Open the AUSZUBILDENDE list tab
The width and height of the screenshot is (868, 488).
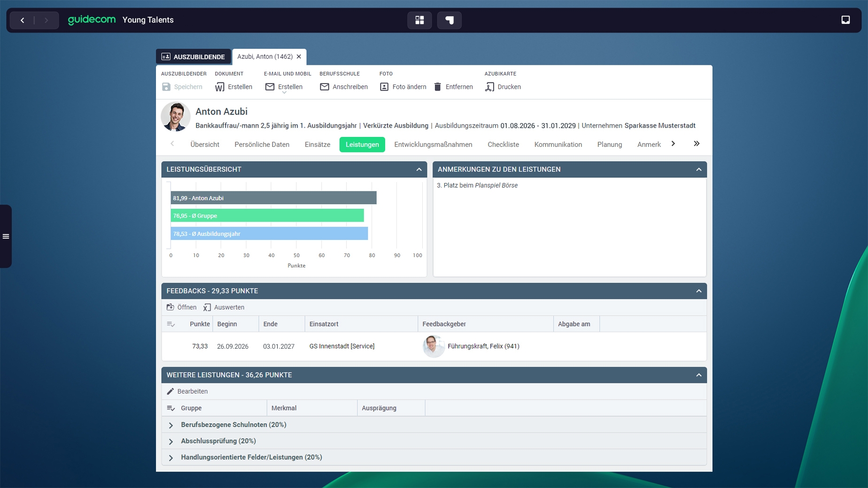tap(194, 57)
